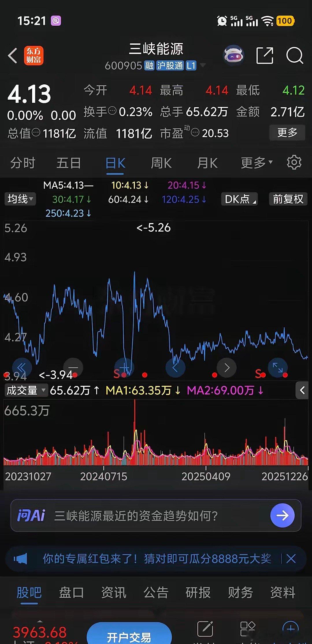The width and height of the screenshot is (312, 644).
Task: Move chart right with right-arrow icon
Action: click(227, 368)
